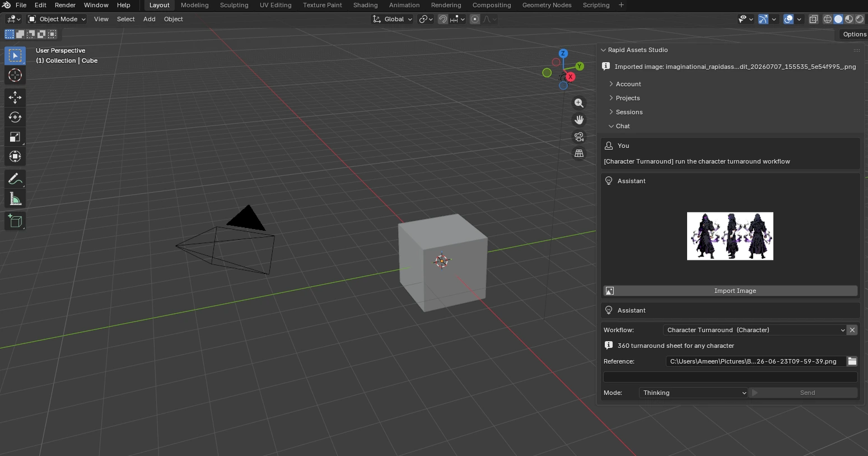Image resolution: width=868 pixels, height=456 pixels.
Task: Click the Import Image button
Action: pos(730,291)
